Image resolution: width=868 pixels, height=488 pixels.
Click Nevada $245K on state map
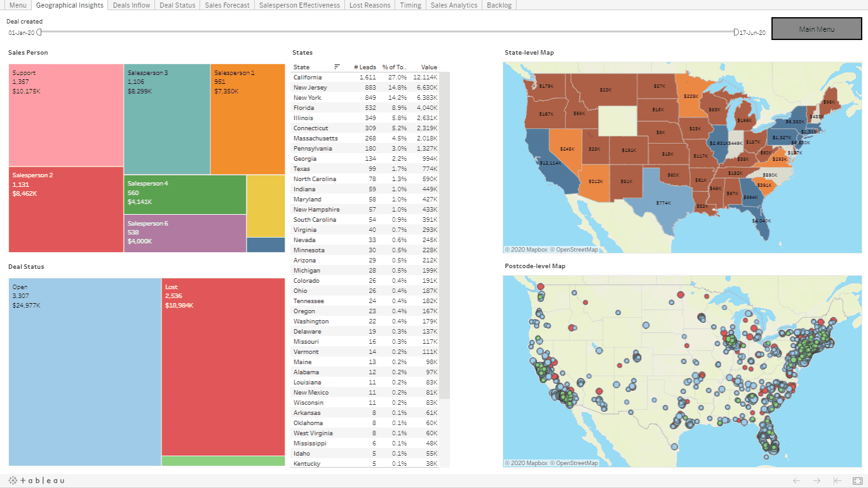(567, 149)
